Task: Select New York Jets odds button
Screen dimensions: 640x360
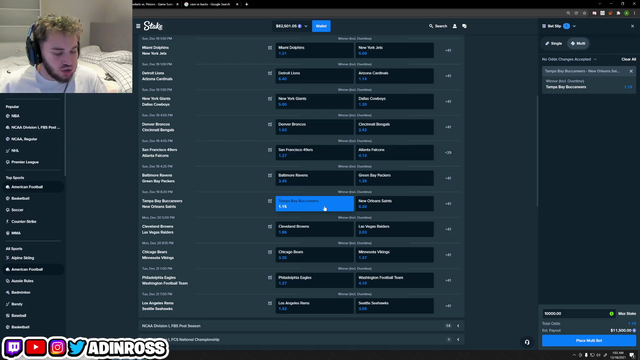Action: click(x=395, y=50)
